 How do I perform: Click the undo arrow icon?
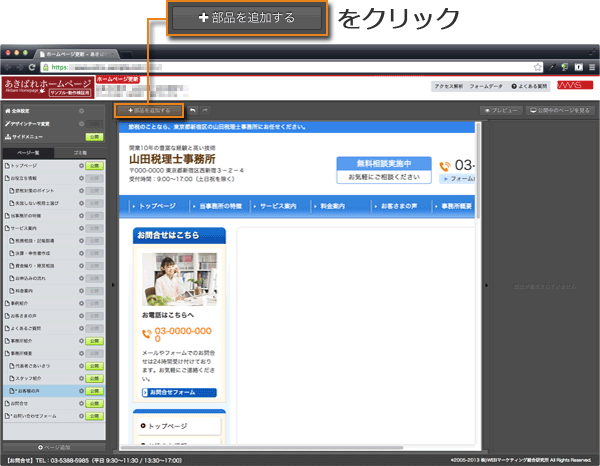193,111
